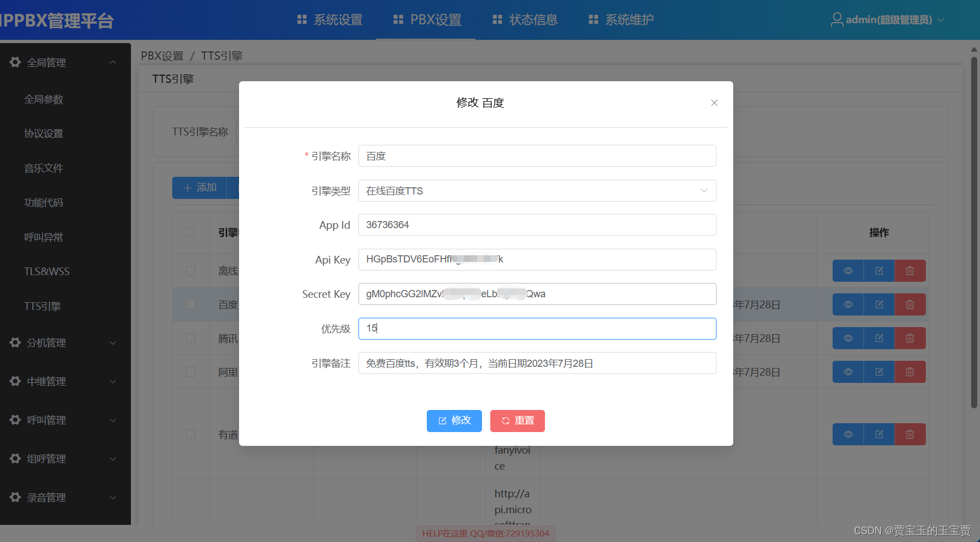Viewport: 980px width, 542px height.
Task: Collapse the 全局管理 sidebar group
Action: pos(65,62)
